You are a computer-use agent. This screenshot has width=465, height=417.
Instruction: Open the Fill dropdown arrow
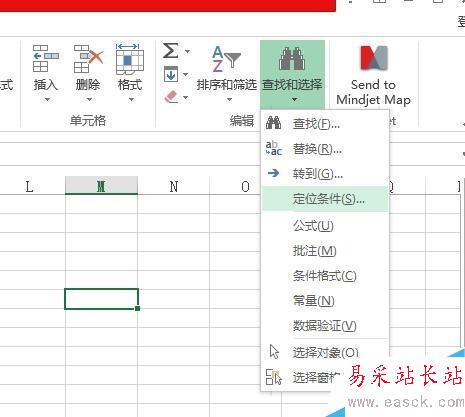186,74
